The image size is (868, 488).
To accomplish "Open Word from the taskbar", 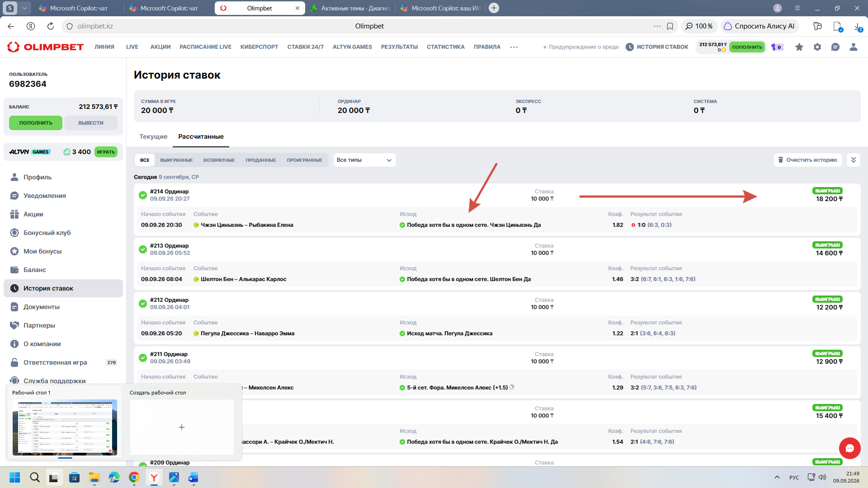I will pyautogui.click(x=193, y=478).
